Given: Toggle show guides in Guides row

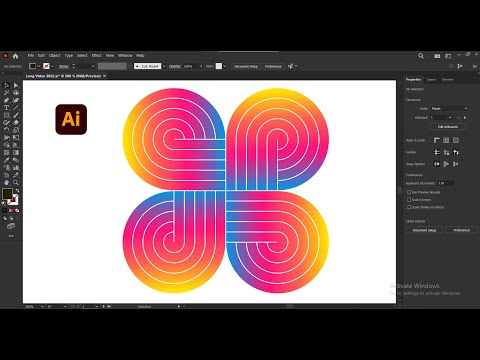Looking at the screenshot, I should [x=437, y=152].
